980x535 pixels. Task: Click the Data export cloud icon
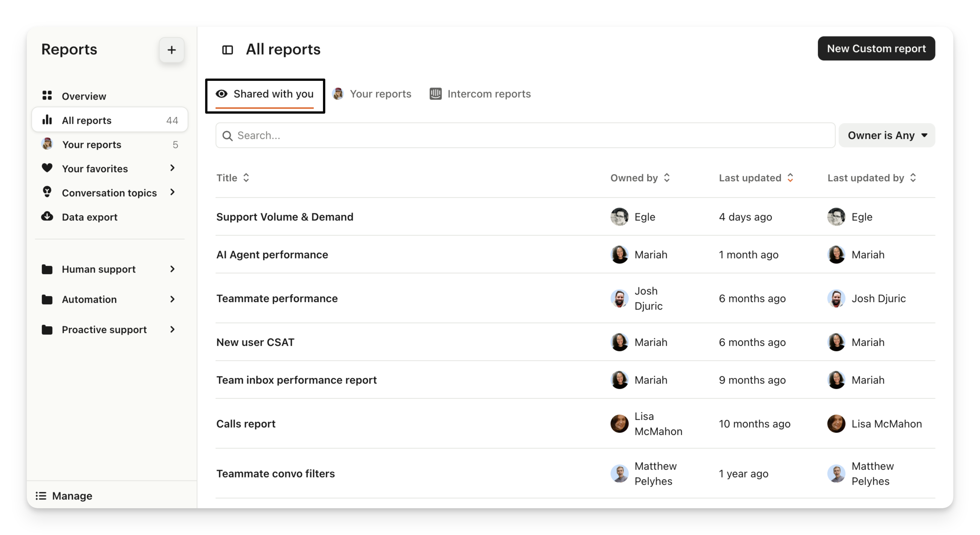[47, 216]
